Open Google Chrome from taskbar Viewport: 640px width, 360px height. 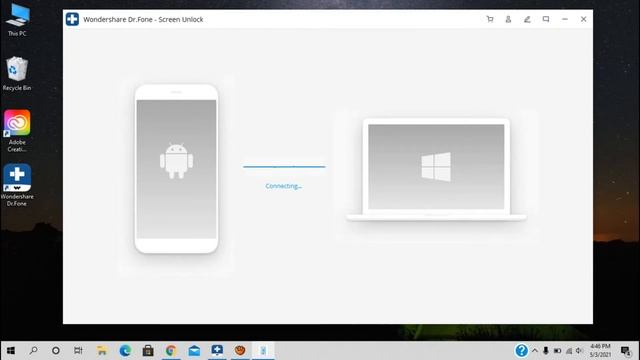(171, 351)
